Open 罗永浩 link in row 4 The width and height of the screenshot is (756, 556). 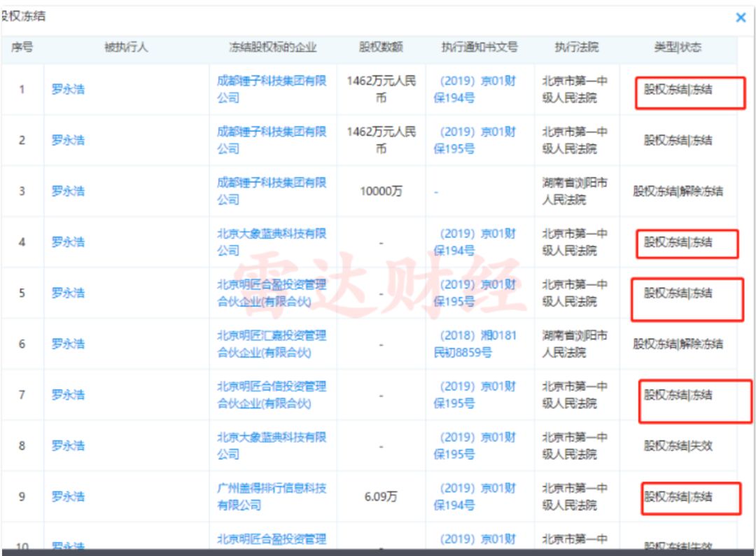(68, 242)
